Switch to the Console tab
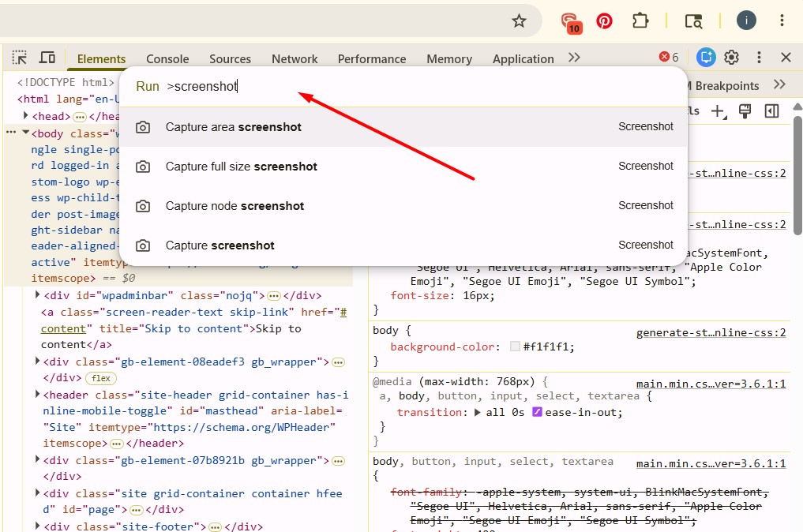The height and width of the screenshot is (532, 803). point(167,59)
